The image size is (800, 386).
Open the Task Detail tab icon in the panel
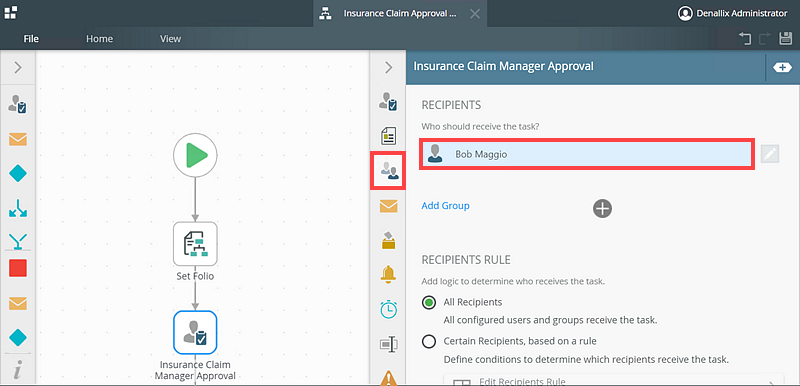(388, 101)
